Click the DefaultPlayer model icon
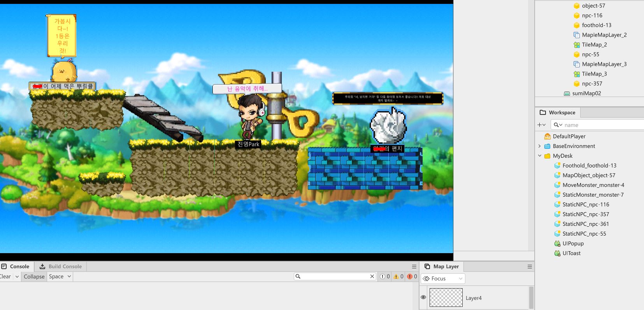 click(x=547, y=136)
